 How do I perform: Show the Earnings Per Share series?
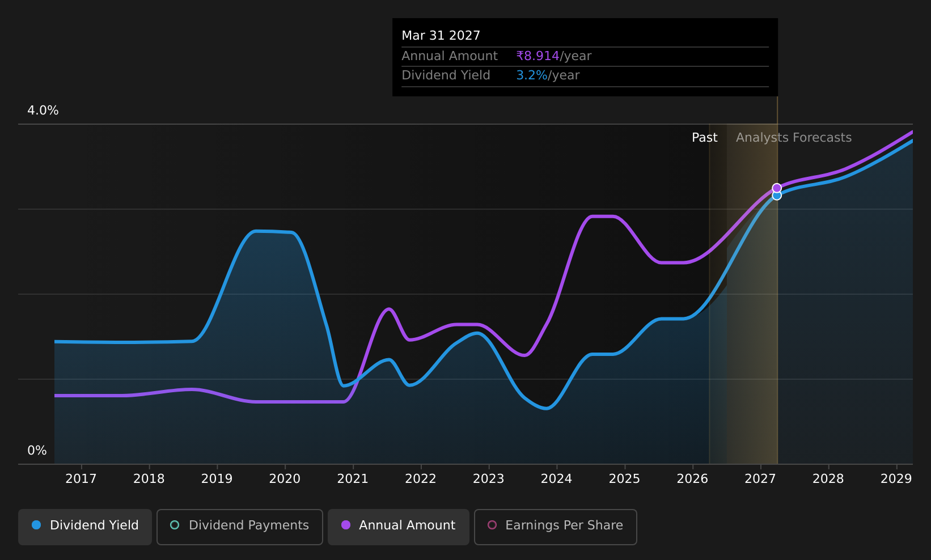click(x=556, y=527)
